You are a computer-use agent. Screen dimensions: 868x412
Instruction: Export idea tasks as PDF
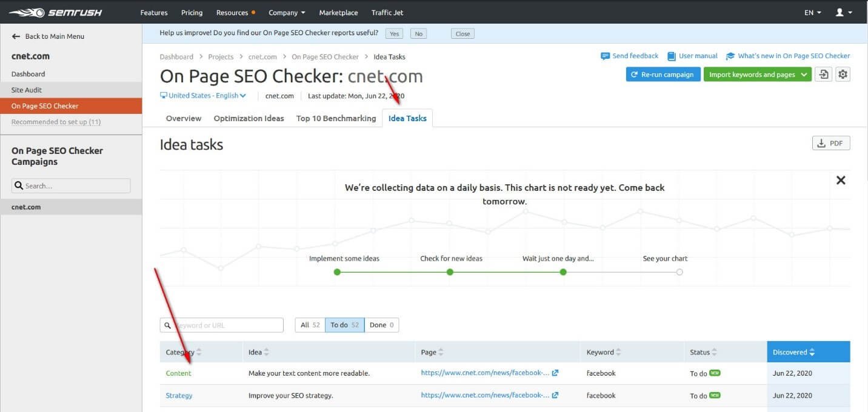[831, 143]
